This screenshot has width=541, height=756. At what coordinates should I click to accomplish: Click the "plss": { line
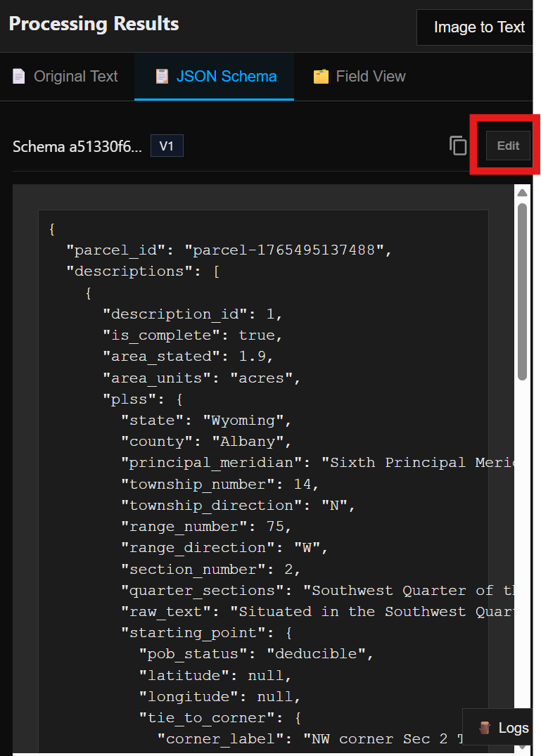(143, 399)
